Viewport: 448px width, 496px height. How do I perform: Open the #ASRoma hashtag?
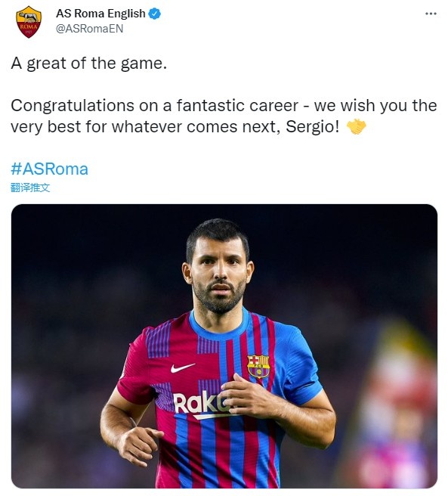pyautogui.click(x=49, y=169)
